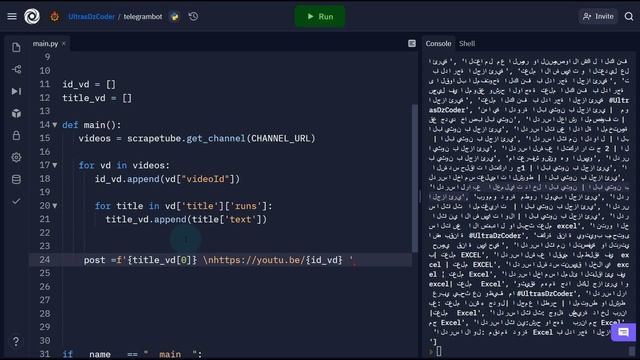Screen dimensions: 640x360
Task: Close the main.py tab
Action: (64, 43)
